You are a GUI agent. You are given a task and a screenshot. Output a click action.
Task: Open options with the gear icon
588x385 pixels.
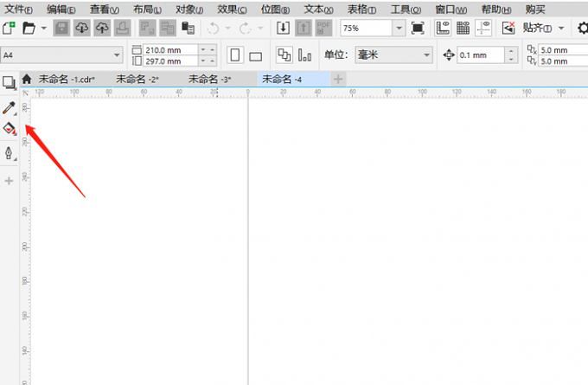click(583, 29)
